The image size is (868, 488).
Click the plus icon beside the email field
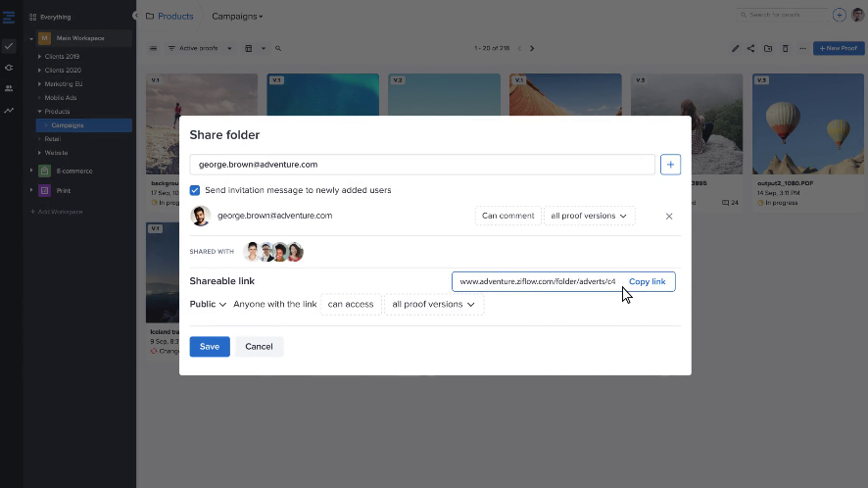(670, 165)
